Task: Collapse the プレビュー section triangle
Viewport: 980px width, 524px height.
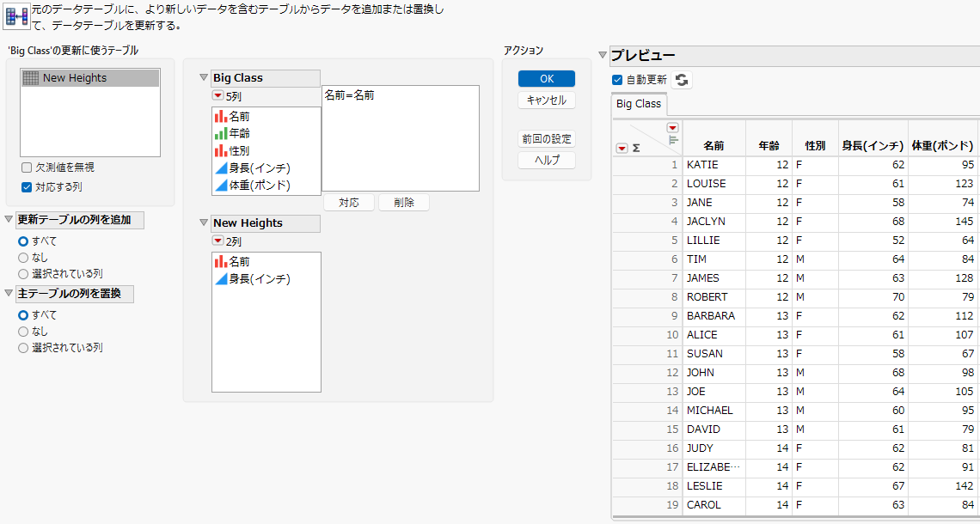Action: 603,56
